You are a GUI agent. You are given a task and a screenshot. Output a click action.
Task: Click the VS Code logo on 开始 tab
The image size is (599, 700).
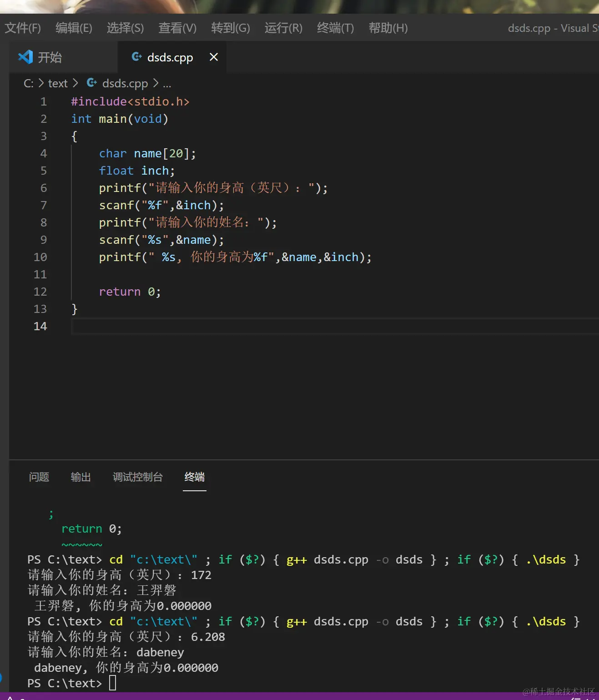[x=25, y=57]
